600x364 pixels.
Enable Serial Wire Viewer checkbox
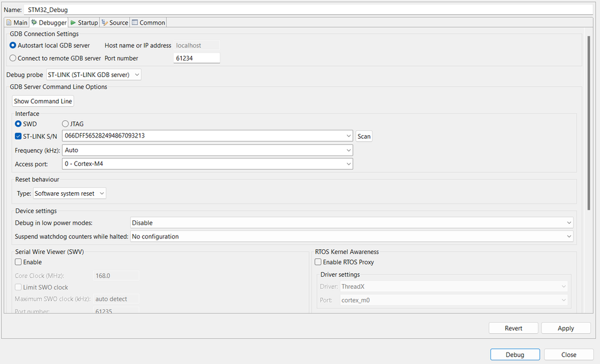(18, 262)
